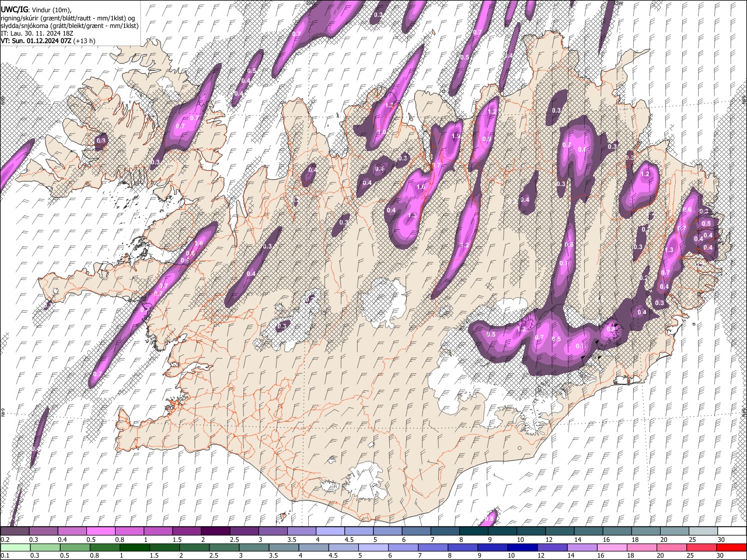Screen dimensions: 747x560
Task: Select the bright pink 0.5–0.8 swatch in the upper legend
Action: pos(101,531)
